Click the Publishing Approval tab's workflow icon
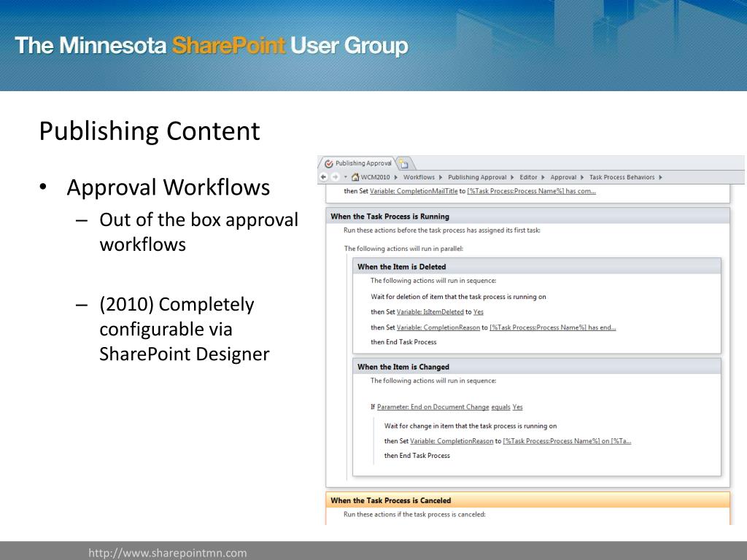This screenshot has width=747, height=560. 329,163
